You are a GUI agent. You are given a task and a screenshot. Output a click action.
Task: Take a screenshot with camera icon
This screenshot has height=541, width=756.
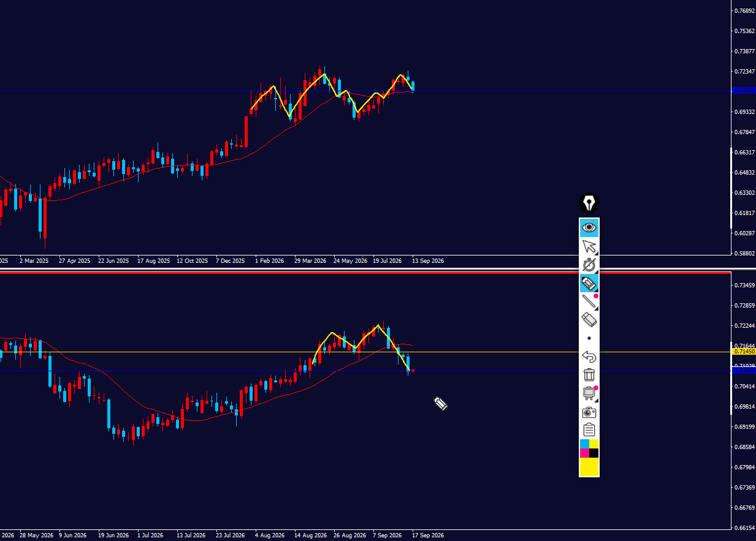[x=589, y=412]
